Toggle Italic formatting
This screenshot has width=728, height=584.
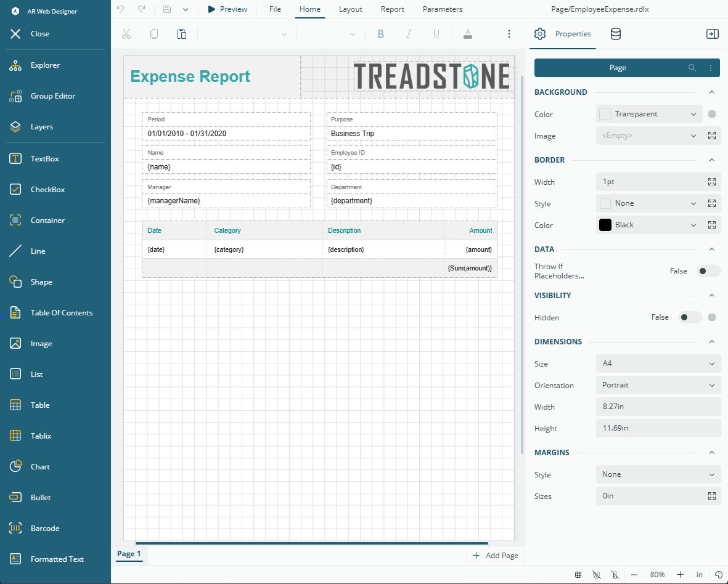point(409,34)
